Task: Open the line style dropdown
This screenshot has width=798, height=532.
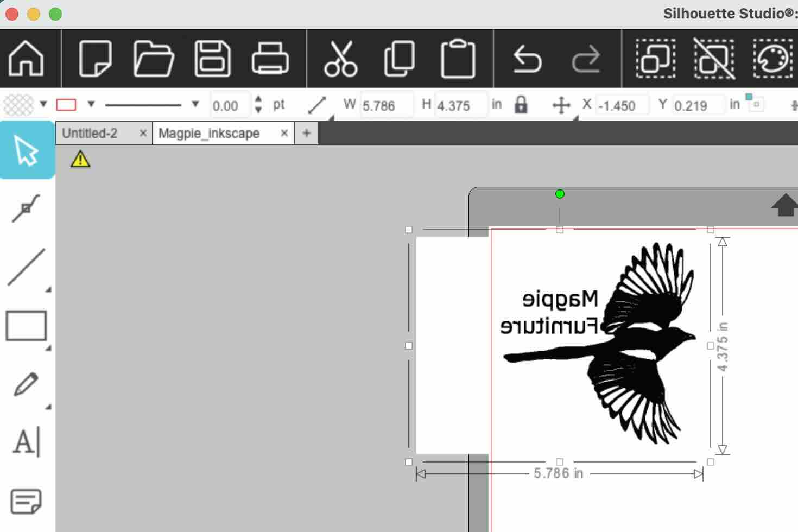Action: pos(195,104)
